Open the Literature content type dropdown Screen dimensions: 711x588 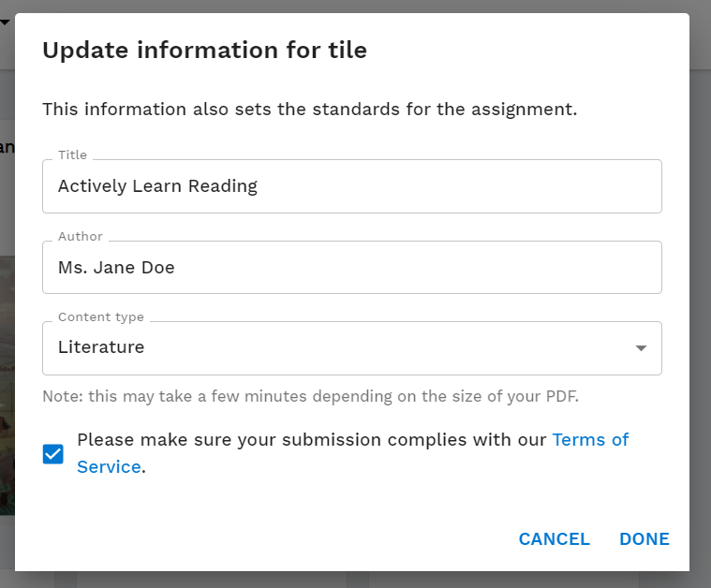352,348
